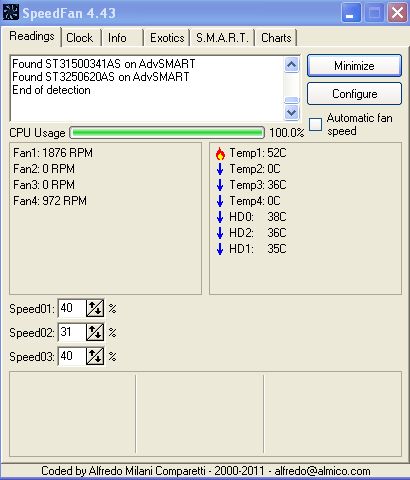Click the SpeedFan fan icon in title bar
410x480 pixels.
(x=11, y=12)
